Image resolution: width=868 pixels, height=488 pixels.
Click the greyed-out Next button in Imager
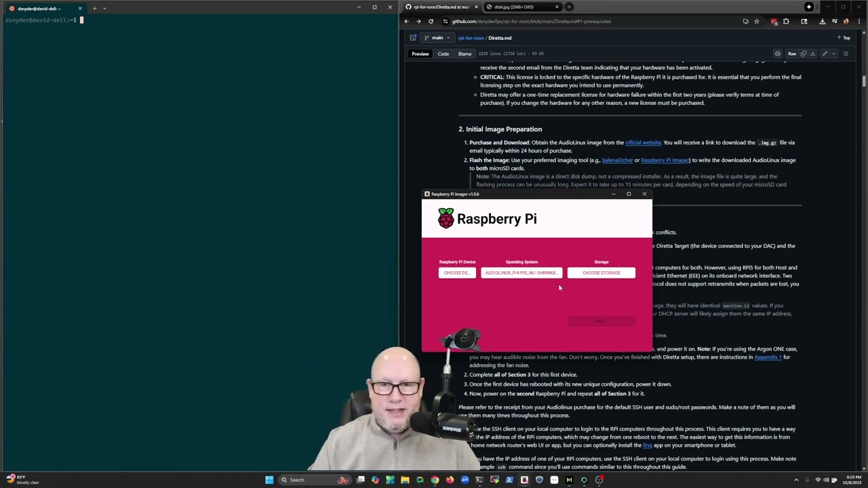click(601, 321)
